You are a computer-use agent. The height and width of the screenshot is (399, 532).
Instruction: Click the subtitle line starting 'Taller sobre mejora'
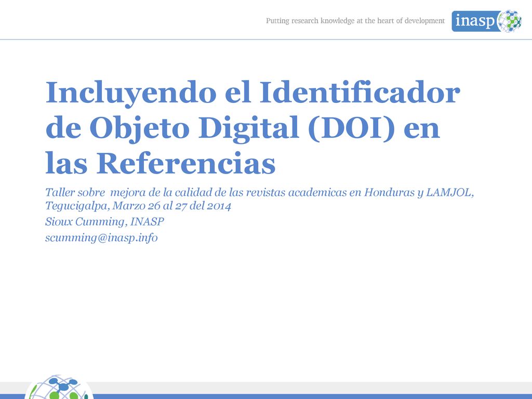click(260, 192)
